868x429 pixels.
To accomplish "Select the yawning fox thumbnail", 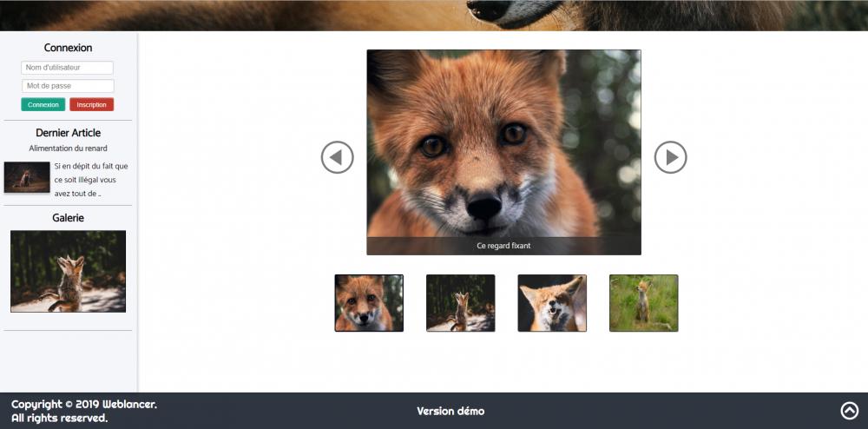I will (x=552, y=303).
